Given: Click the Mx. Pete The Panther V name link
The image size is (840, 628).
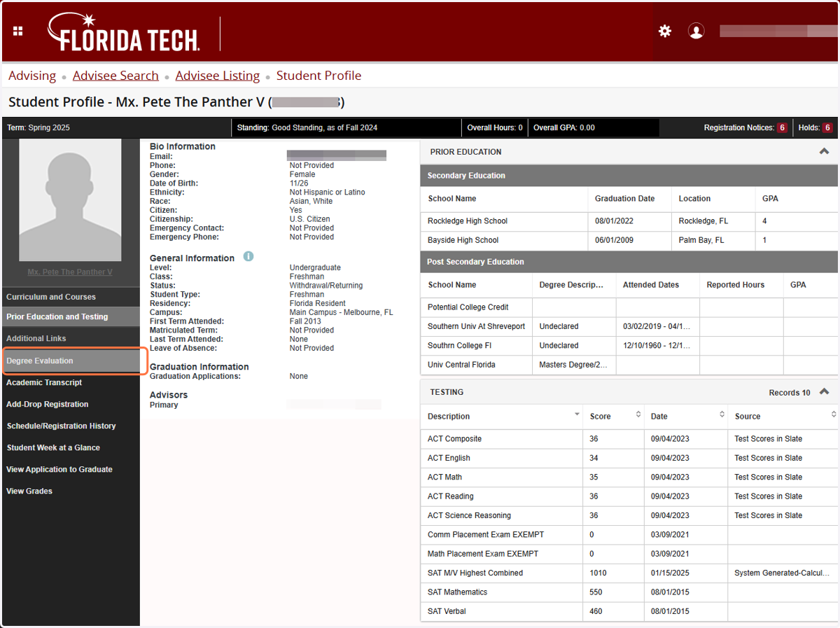Looking at the screenshot, I should [70, 272].
